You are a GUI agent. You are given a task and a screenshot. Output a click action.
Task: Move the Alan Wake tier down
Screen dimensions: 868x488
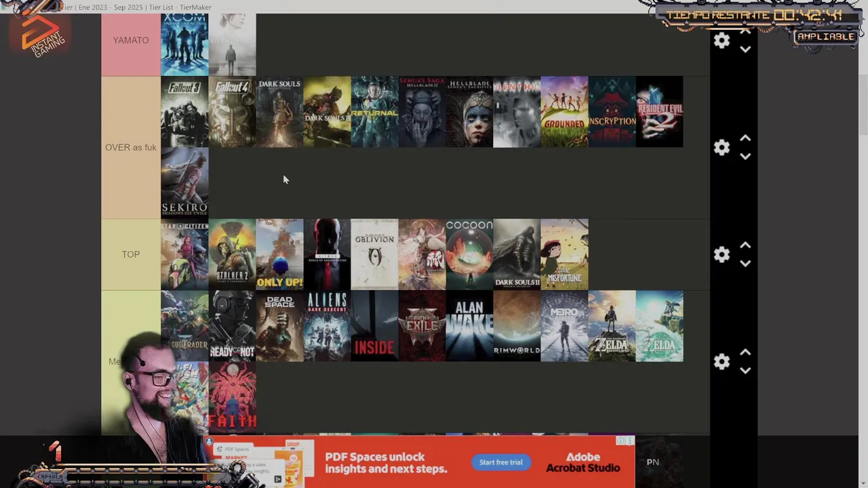(745, 371)
